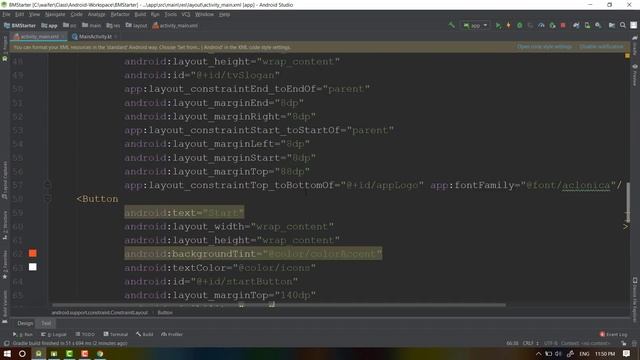Viewport: 640px width, 360px height.
Task: Open the Window menu
Action: tap(204, 14)
